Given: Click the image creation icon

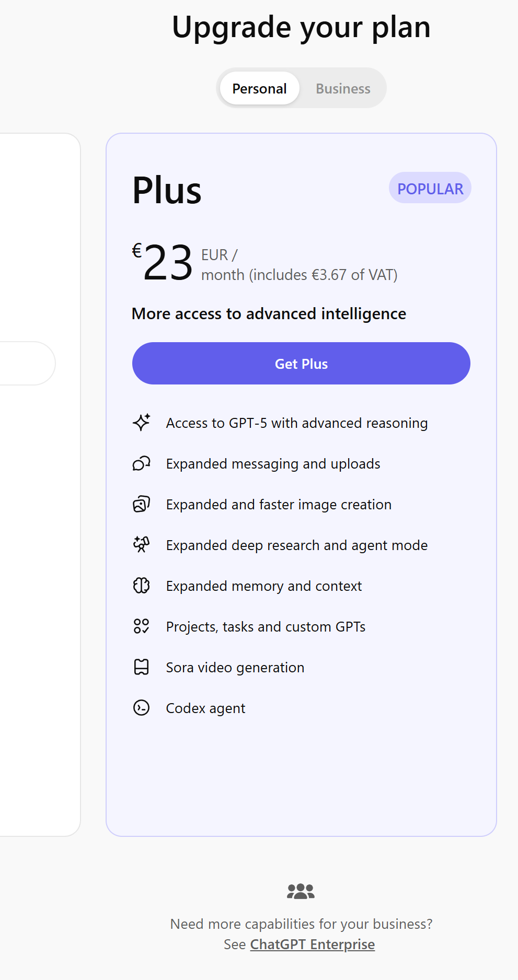Looking at the screenshot, I should [141, 504].
